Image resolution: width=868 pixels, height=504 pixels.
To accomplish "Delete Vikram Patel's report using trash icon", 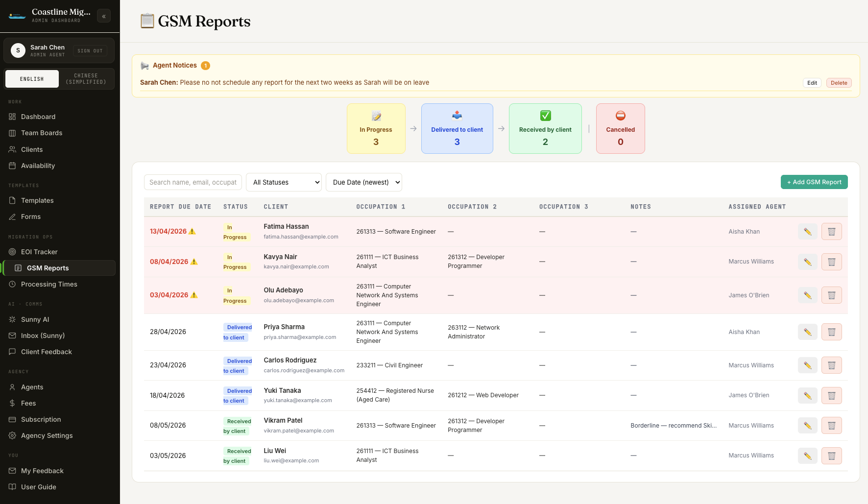I will click(x=832, y=426).
